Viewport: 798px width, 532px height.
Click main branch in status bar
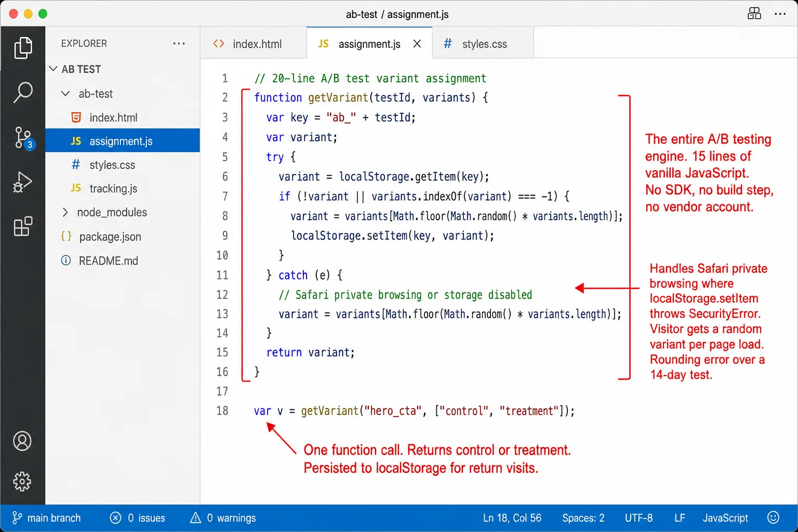click(46, 518)
